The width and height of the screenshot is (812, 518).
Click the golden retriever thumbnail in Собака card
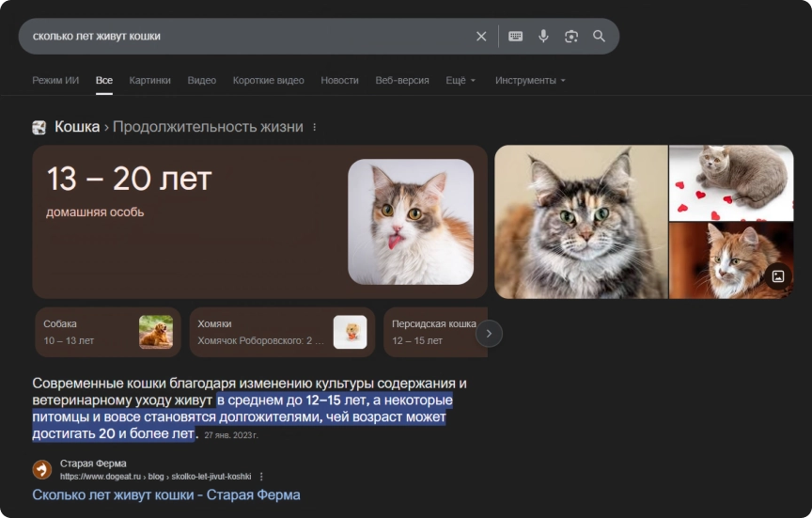(156, 332)
